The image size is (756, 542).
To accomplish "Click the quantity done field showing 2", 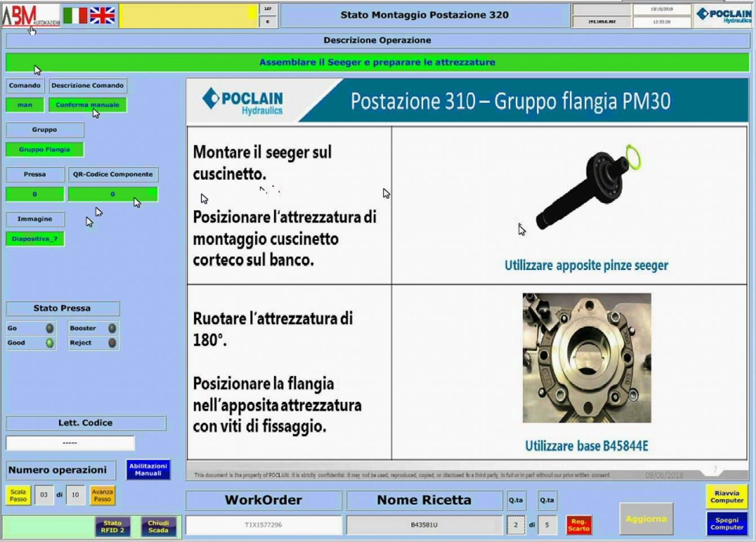I will click(x=515, y=525).
